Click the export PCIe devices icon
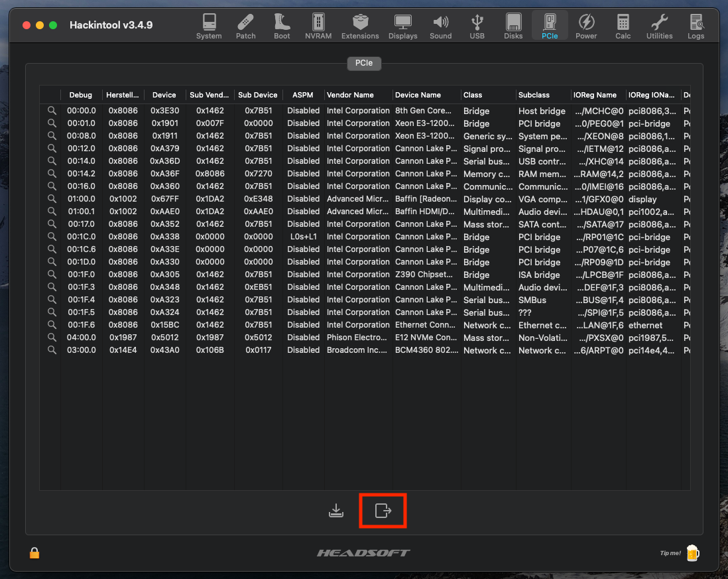This screenshot has width=728, height=579. (383, 511)
